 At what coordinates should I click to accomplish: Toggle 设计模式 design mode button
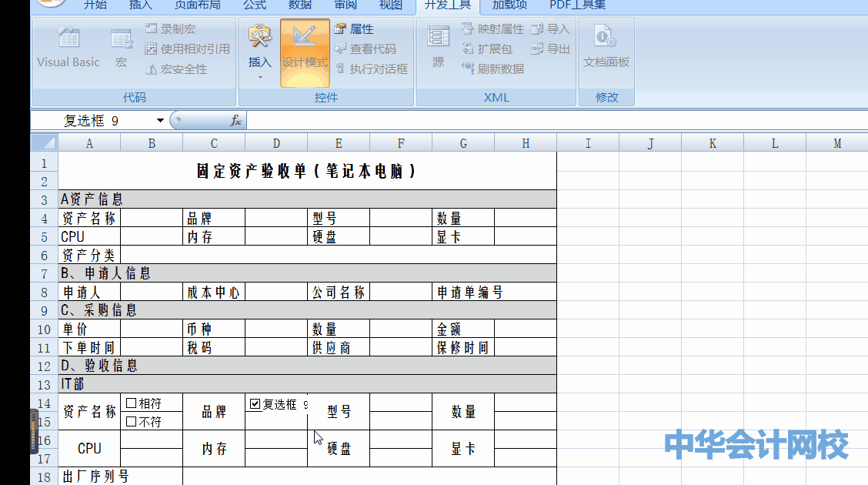305,51
